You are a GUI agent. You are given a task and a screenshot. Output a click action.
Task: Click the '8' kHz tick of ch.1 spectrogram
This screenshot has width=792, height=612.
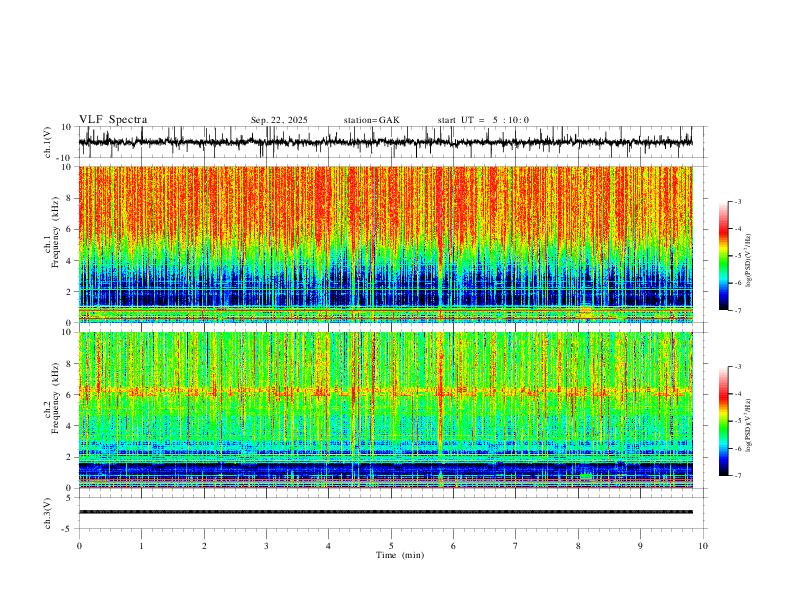(x=69, y=198)
